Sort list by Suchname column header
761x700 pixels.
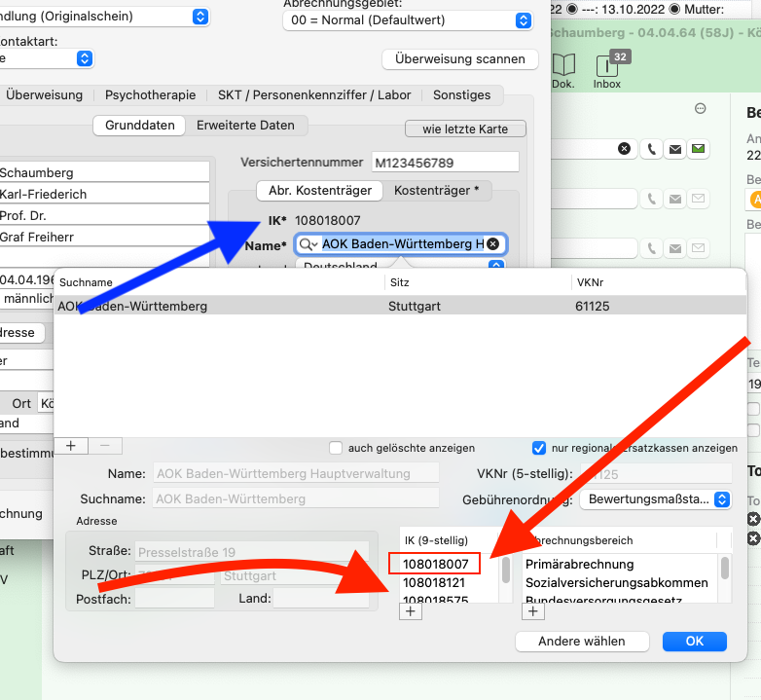219,282
